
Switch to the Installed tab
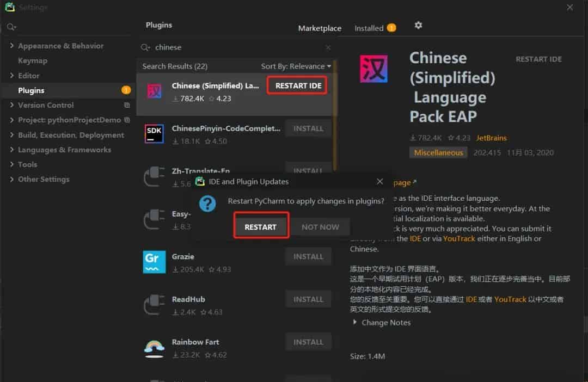pos(369,28)
